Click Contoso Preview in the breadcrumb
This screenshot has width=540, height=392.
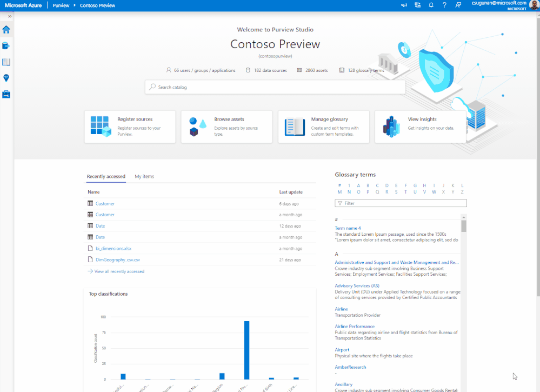(97, 5)
